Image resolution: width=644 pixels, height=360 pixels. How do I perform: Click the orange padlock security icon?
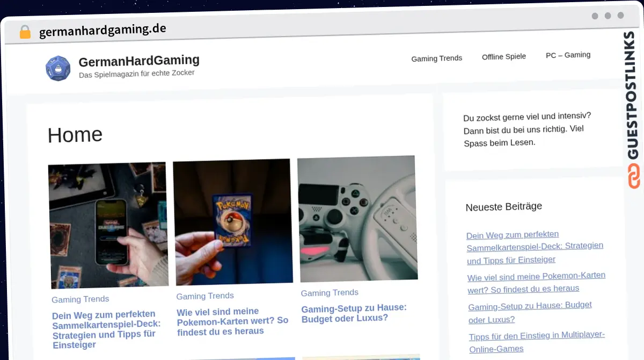coord(25,32)
